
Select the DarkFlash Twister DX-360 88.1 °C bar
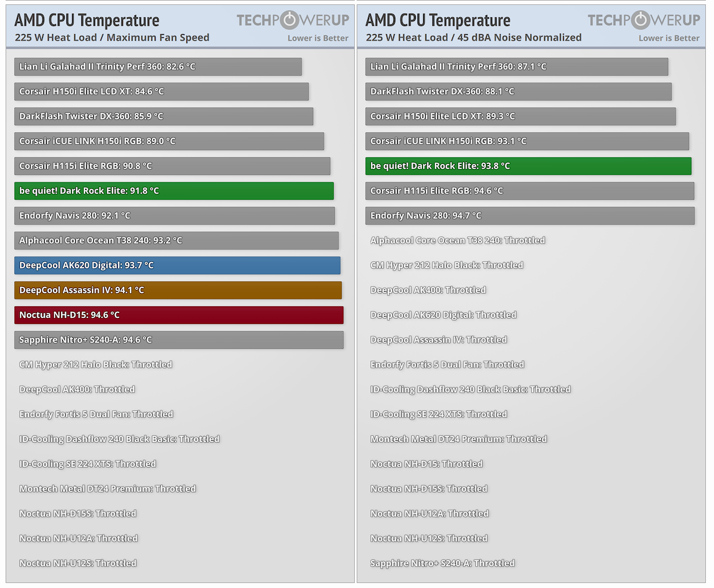click(519, 91)
